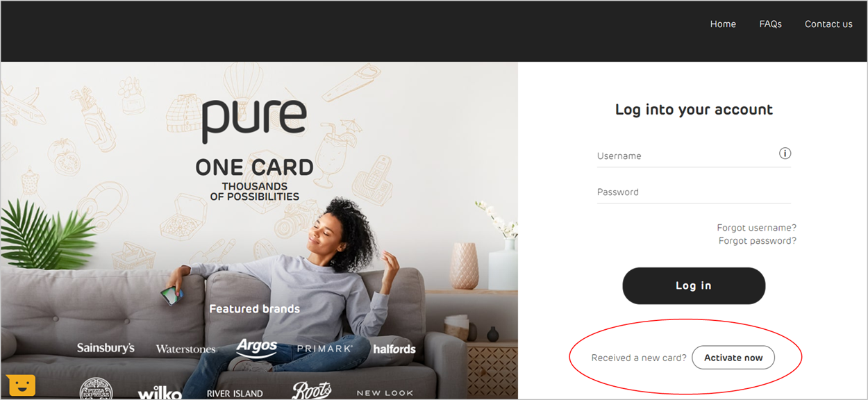Open the yellow smiley chat widget

point(21,385)
